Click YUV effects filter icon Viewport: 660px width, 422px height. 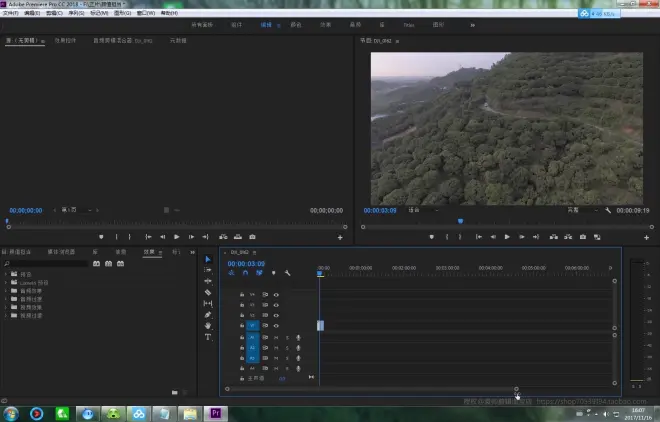click(x=120, y=263)
